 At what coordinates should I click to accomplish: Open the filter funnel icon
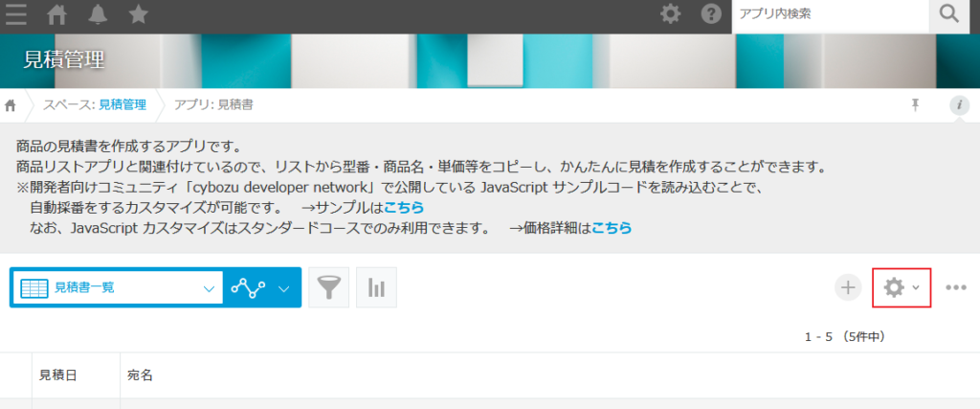(x=328, y=287)
